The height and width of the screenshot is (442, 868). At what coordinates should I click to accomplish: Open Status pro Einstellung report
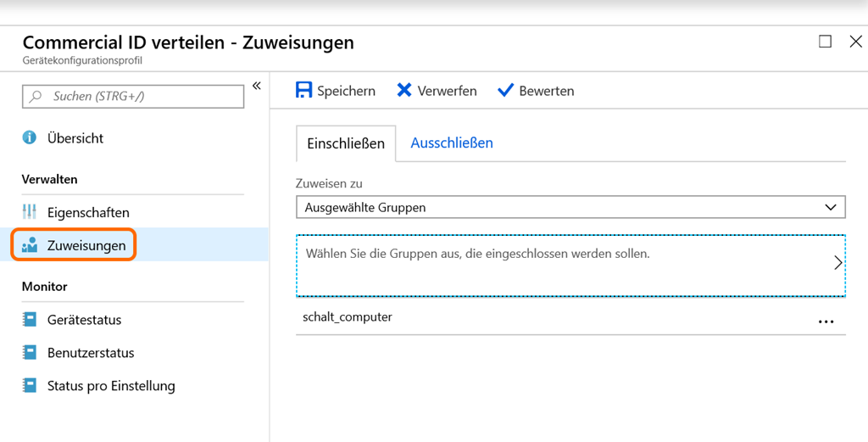tap(110, 386)
